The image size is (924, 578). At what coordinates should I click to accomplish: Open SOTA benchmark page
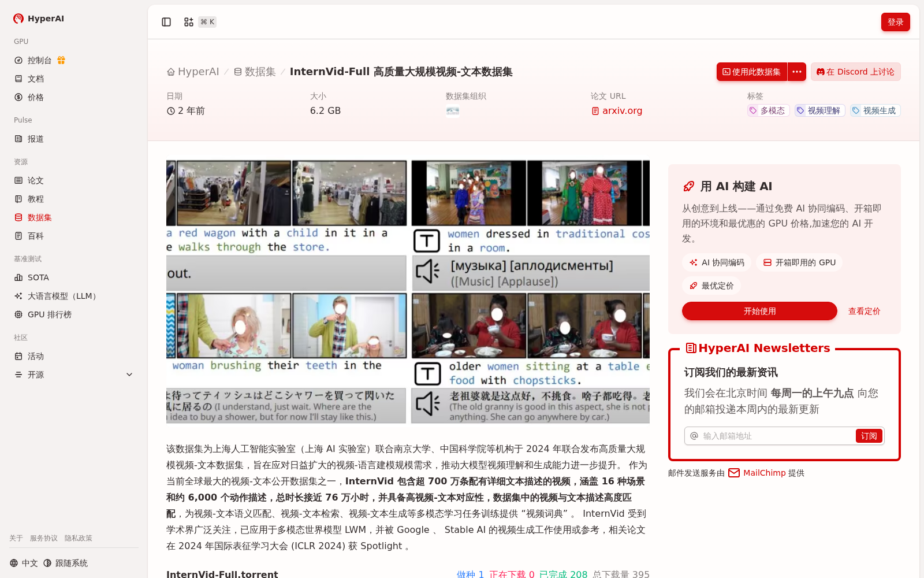tap(74, 277)
